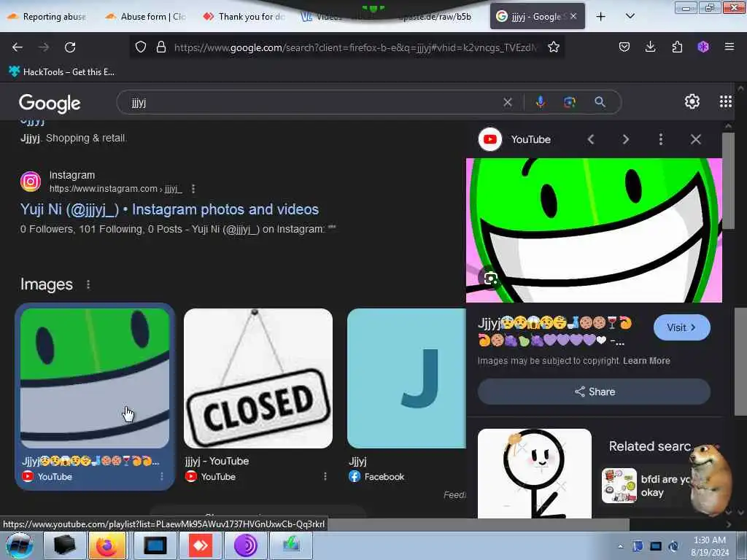Click the Visit button
The height and width of the screenshot is (560, 747).
(x=682, y=327)
